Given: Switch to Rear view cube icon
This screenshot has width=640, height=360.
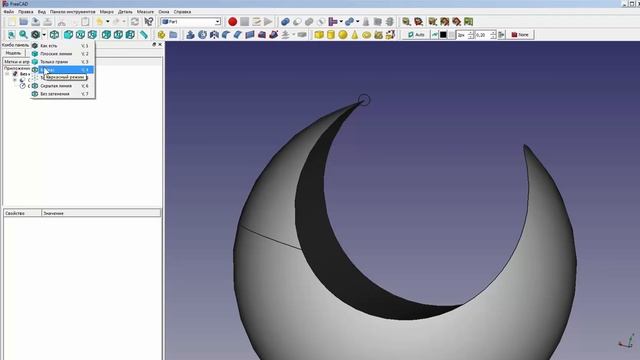Looking at the screenshot, I should (106, 35).
